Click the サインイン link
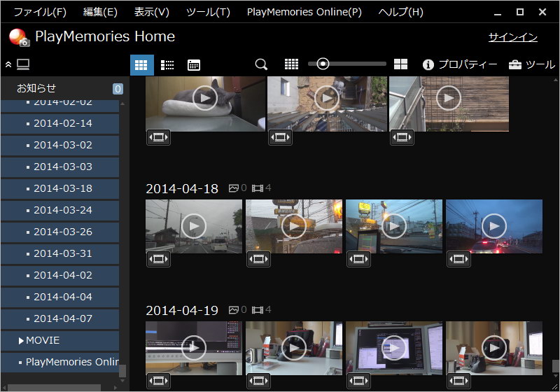 [512, 37]
